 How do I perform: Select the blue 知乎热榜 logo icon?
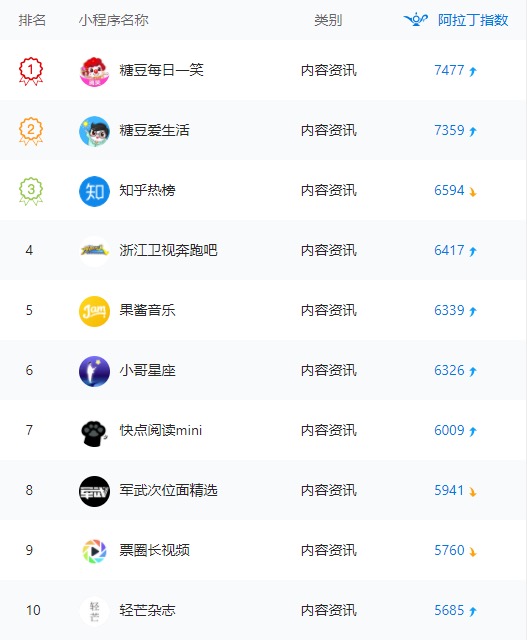click(94, 191)
